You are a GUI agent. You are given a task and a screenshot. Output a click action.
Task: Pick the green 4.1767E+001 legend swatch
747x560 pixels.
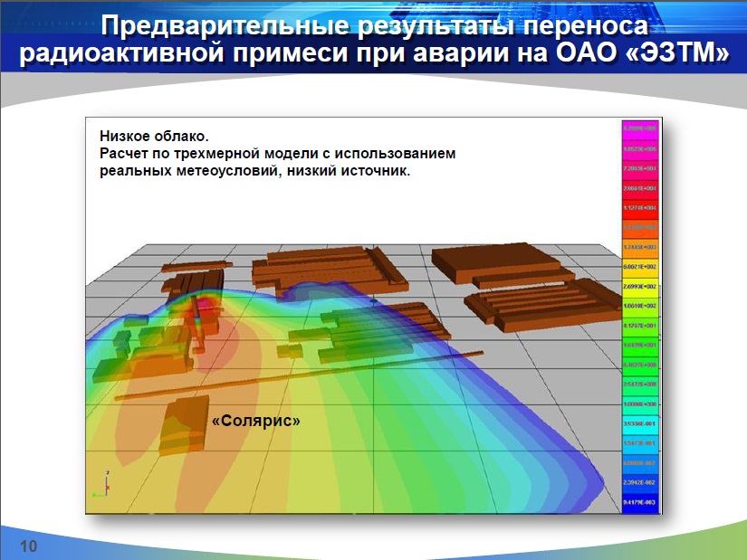click(x=640, y=327)
